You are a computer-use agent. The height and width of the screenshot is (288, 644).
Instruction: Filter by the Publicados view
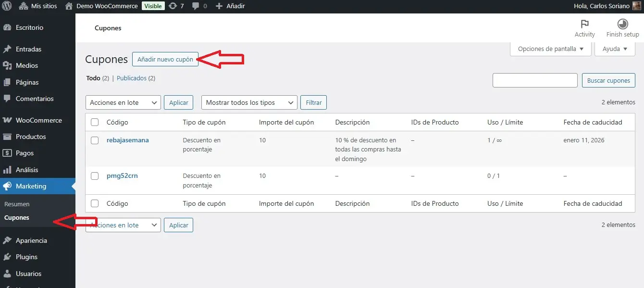pyautogui.click(x=132, y=78)
